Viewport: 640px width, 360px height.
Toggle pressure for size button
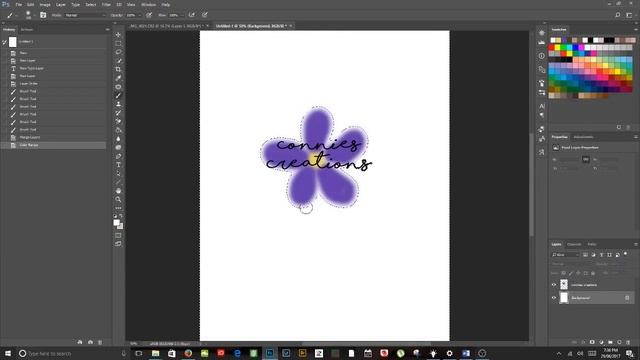204,15
